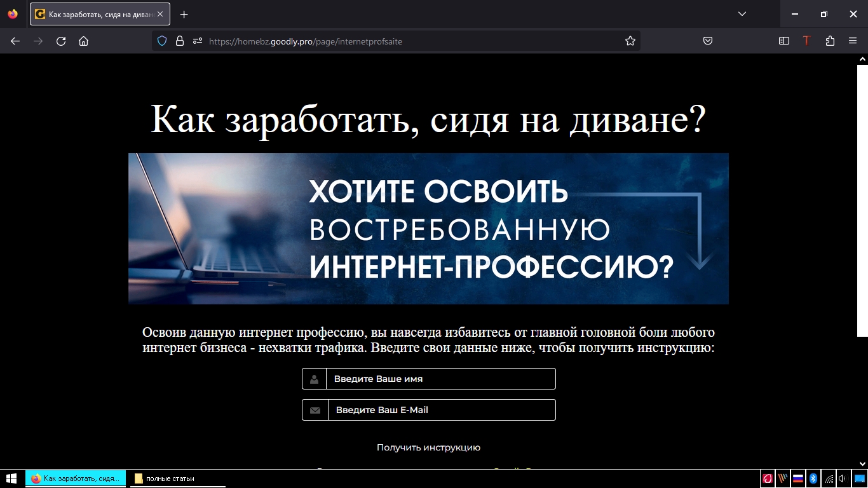
Task: Bookmark this page with the star icon
Action: [x=630, y=41]
